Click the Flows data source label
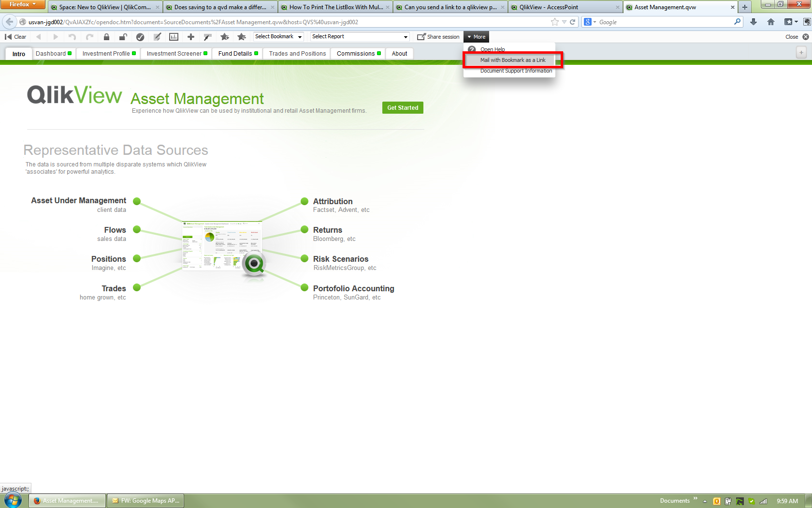This screenshot has height=508, width=812. 115,230
